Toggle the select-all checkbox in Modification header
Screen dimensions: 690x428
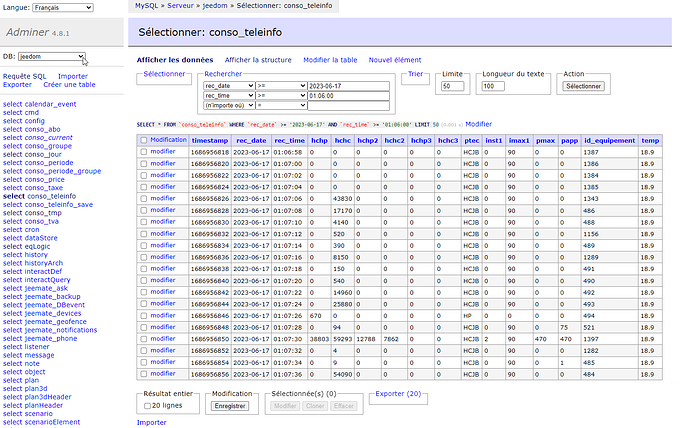pos(144,140)
